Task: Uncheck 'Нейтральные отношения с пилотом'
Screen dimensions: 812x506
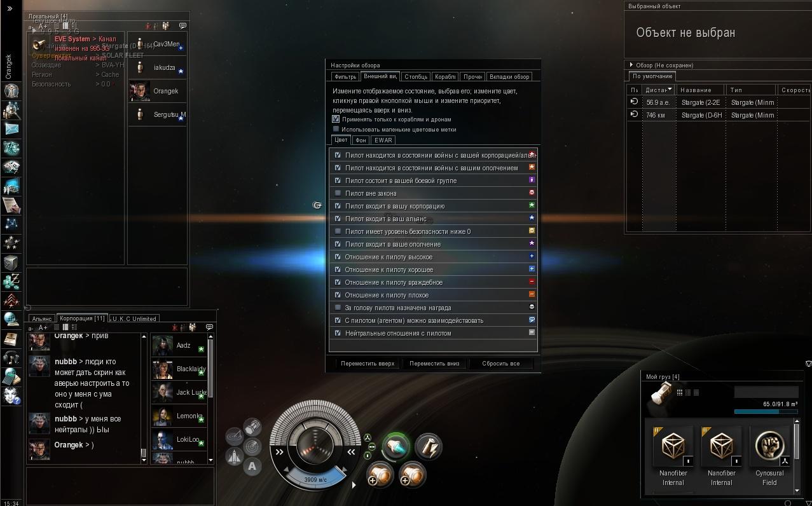Action: tap(338, 333)
